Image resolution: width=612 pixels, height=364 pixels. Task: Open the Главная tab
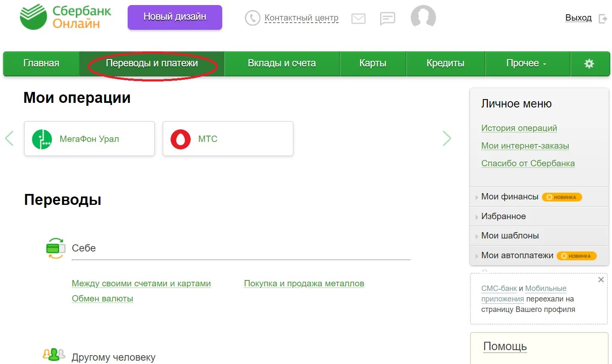pos(41,63)
